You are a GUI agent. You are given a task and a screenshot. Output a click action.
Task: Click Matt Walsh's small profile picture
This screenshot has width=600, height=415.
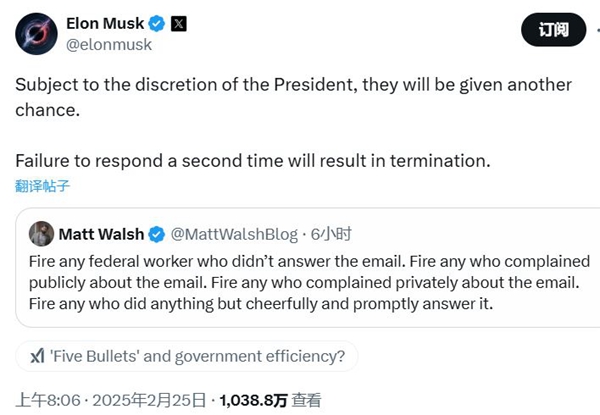click(x=41, y=234)
